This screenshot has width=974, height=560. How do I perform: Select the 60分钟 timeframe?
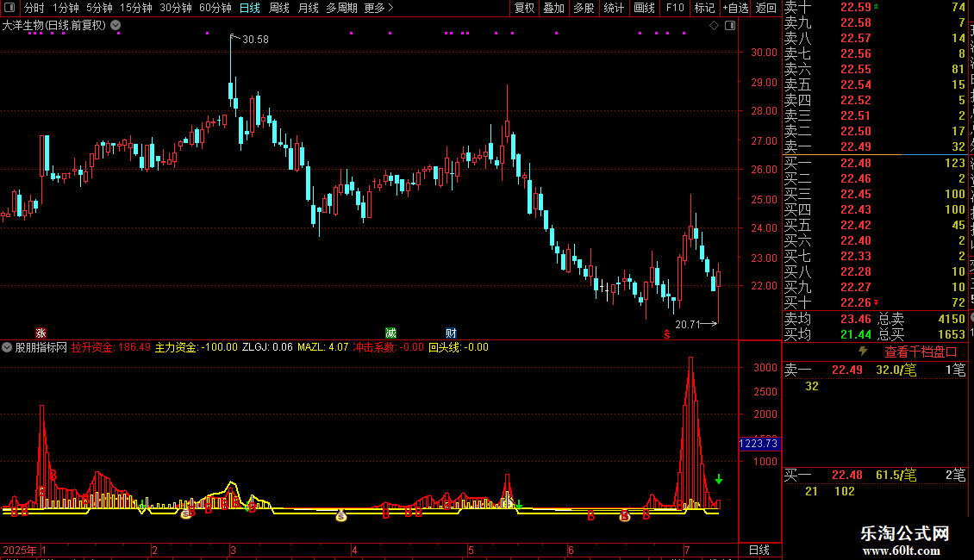click(x=215, y=8)
